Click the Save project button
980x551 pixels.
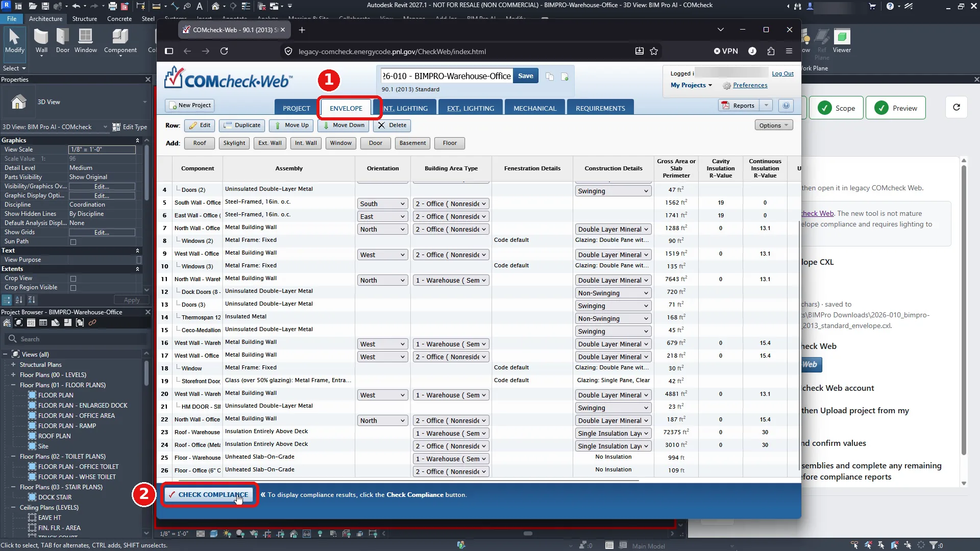(525, 76)
